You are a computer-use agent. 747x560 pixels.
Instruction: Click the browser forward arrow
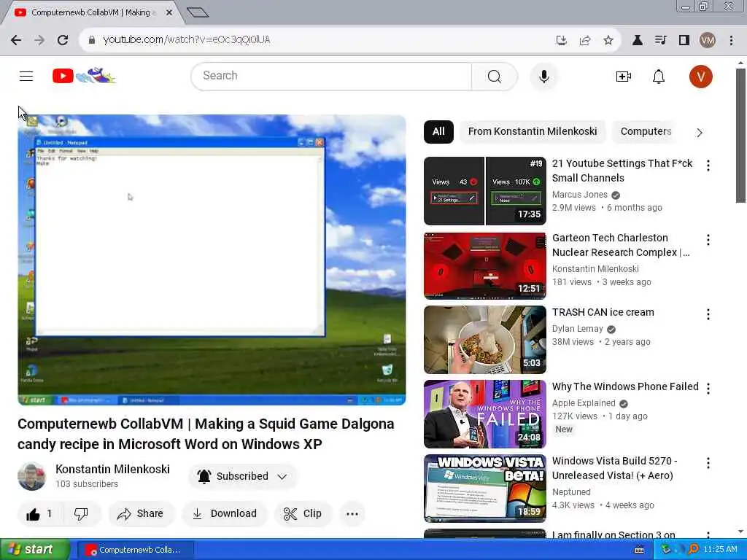click(x=39, y=40)
